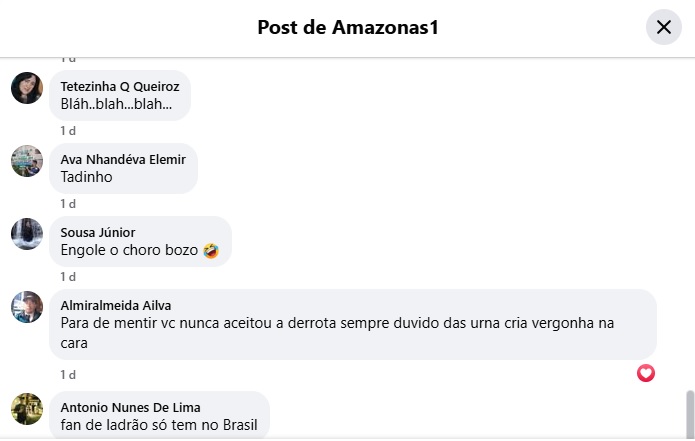Click the 'Engole o choro bozo' comment bubble
The height and width of the screenshot is (441, 695).
pyautogui.click(x=141, y=242)
